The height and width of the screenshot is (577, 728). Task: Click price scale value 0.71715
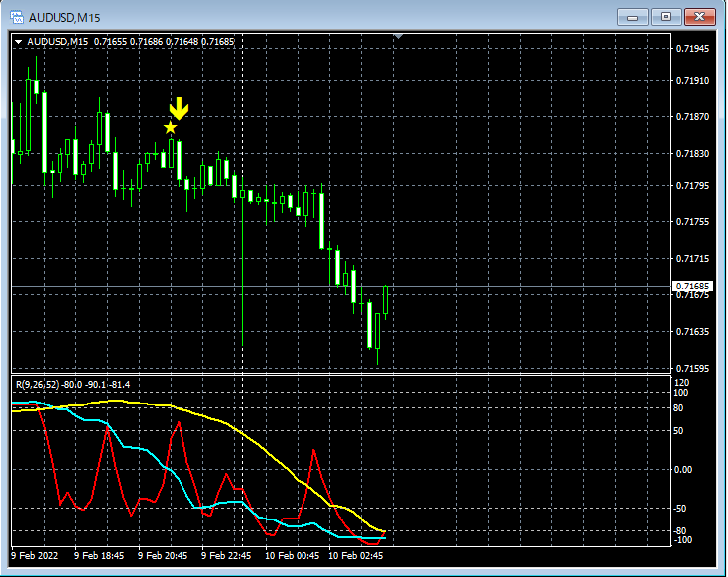[x=692, y=259]
